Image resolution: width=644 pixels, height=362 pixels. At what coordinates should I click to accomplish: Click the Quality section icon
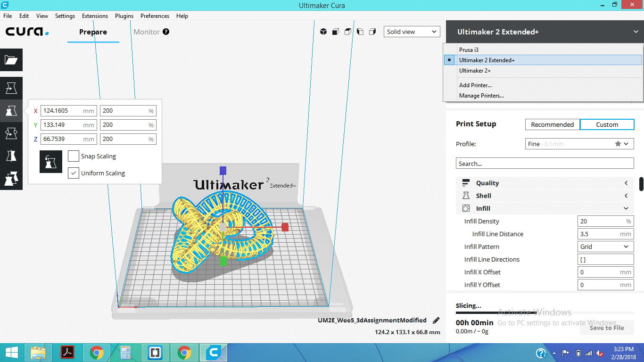point(466,183)
